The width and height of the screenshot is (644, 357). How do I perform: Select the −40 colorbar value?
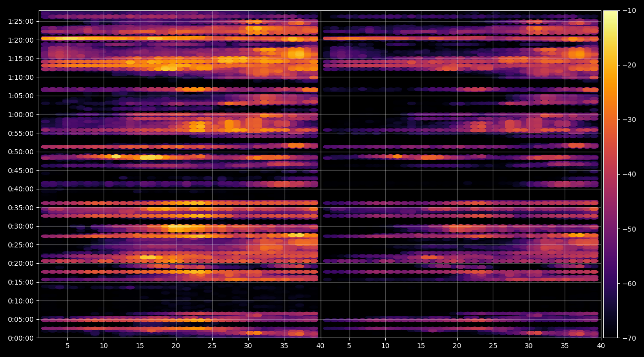(x=629, y=174)
